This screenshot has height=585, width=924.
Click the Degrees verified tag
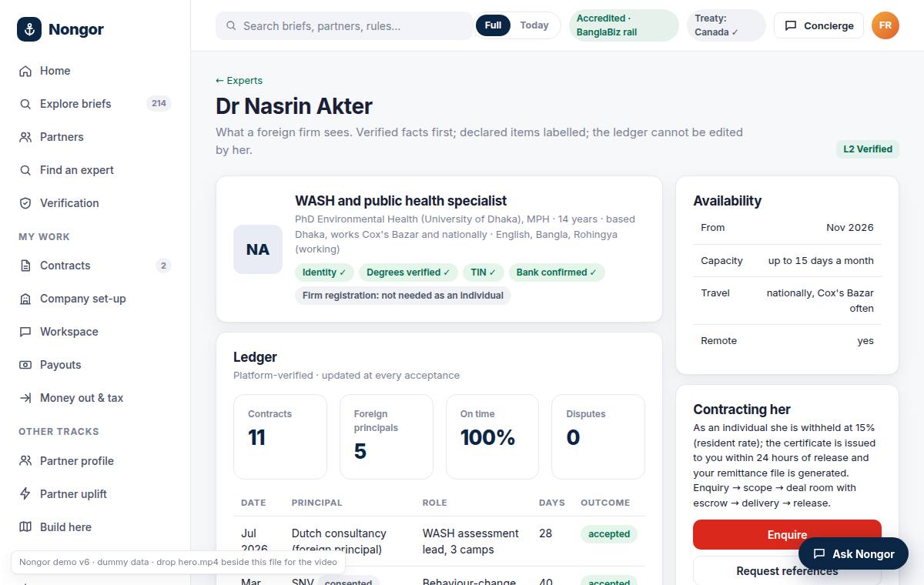click(x=409, y=272)
